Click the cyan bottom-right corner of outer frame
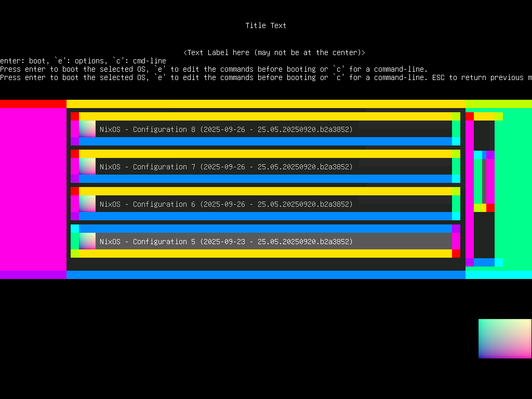Screen dimensions: 532x399 pyautogui.click(x=499, y=275)
